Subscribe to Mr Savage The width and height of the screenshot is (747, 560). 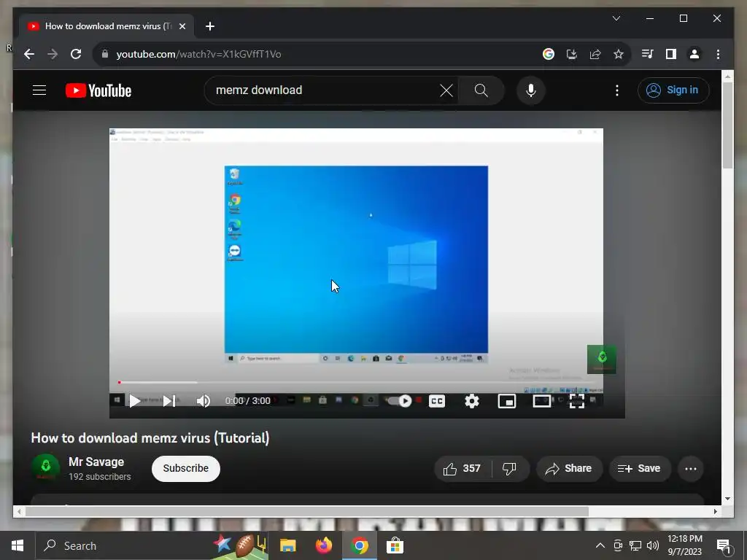tap(186, 469)
